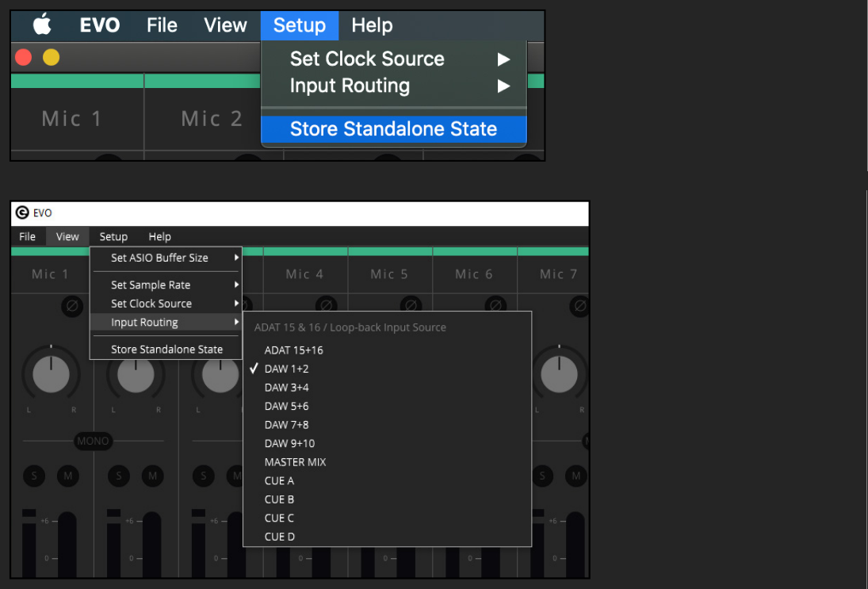Choose Store Standalone State in Windows menu

(166, 350)
